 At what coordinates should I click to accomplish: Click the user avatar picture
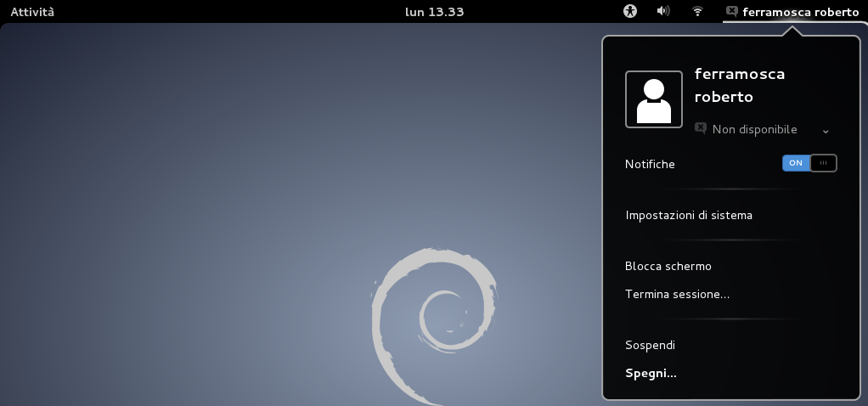(653, 99)
